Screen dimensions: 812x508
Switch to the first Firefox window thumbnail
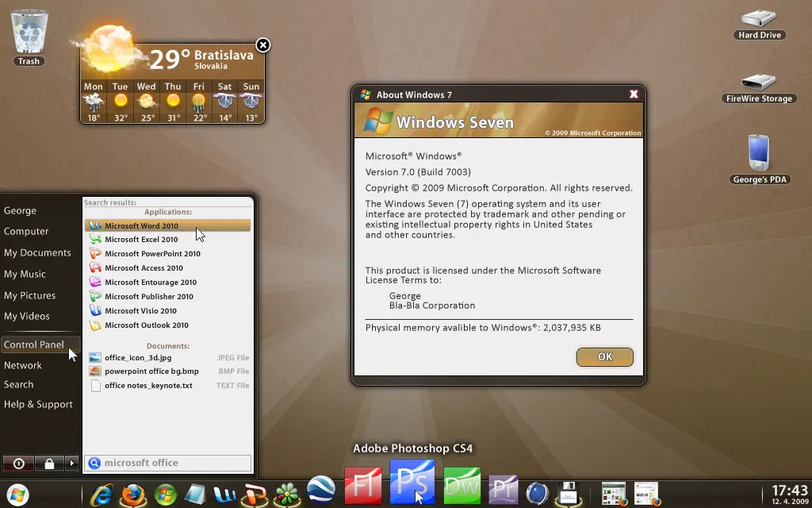614,494
